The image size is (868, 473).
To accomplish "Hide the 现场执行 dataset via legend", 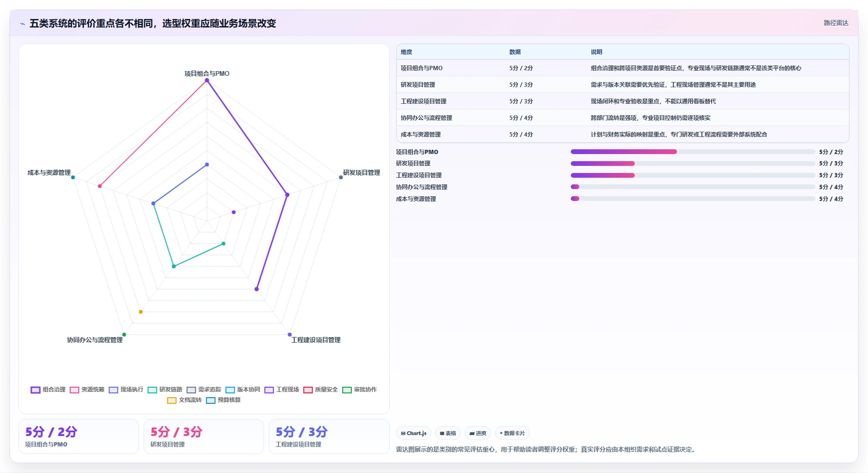I will click(126, 390).
